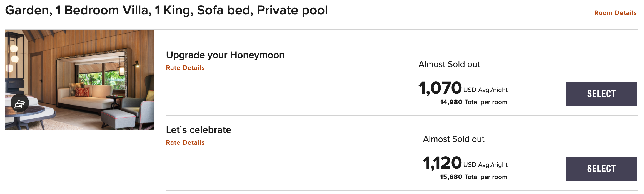This screenshot has height=194, width=644.
Task: Click the 15,680 total per room amount
Action: [x=451, y=177]
